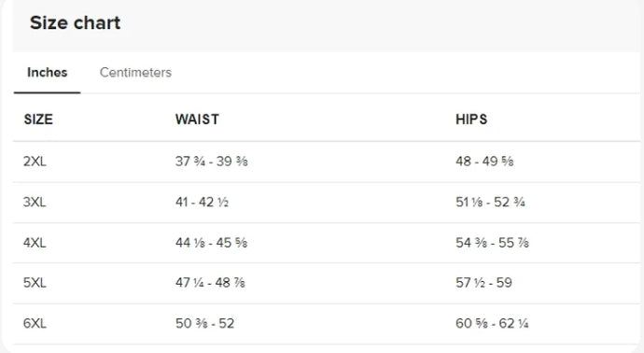
Task: Click the 3XL hips value 51 ⅛ - 52 ¾
Action: pyautogui.click(x=490, y=202)
